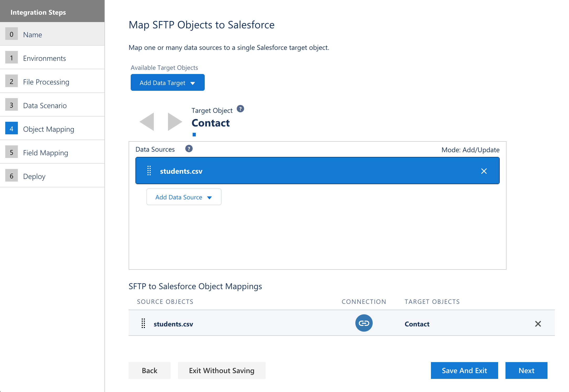Go to the Deploy step
569x392 pixels.
(x=52, y=176)
